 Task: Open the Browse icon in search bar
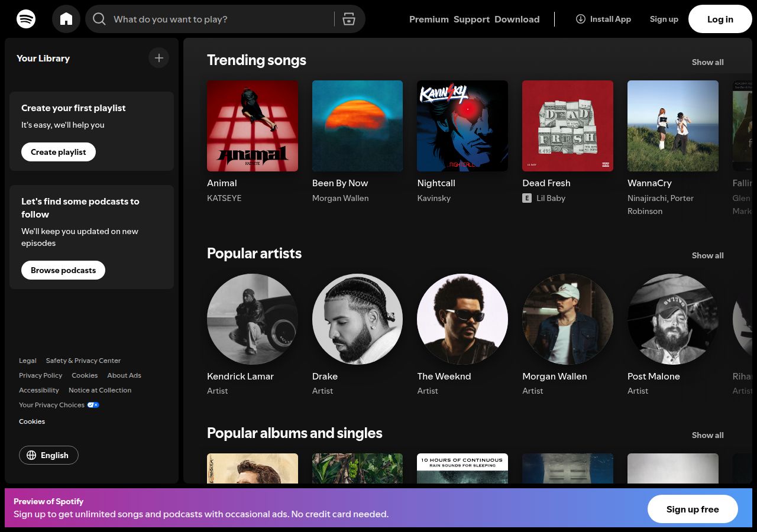[x=349, y=19]
